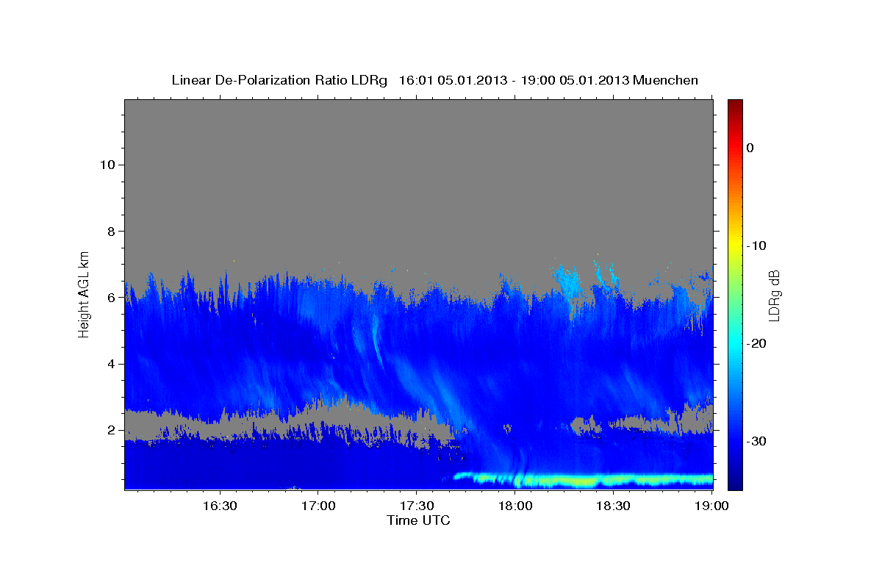Viewport: 882px width, 588px height.
Task: Click the 'Height AGL km' axis label
Action: (x=85, y=294)
